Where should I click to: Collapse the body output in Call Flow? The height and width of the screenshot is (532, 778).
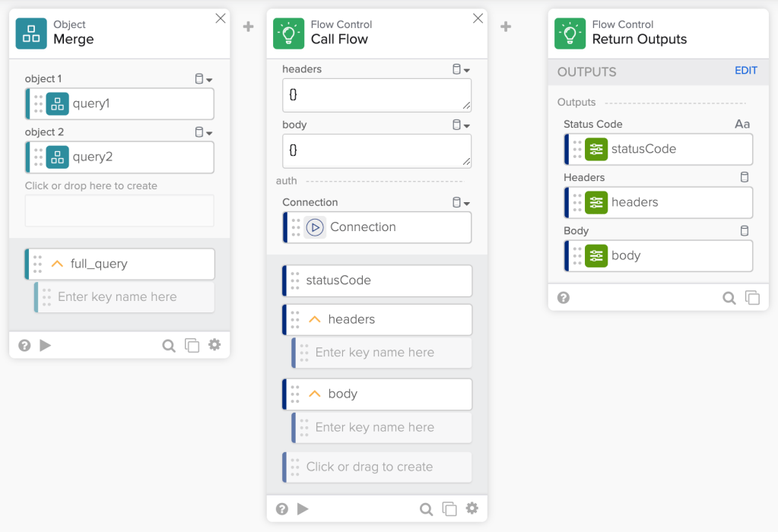315,394
